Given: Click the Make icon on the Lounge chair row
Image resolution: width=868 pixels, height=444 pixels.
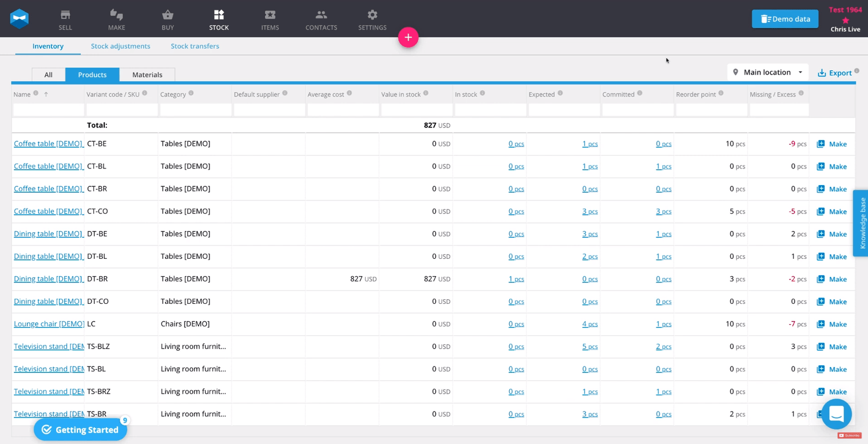Looking at the screenshot, I should (832, 324).
